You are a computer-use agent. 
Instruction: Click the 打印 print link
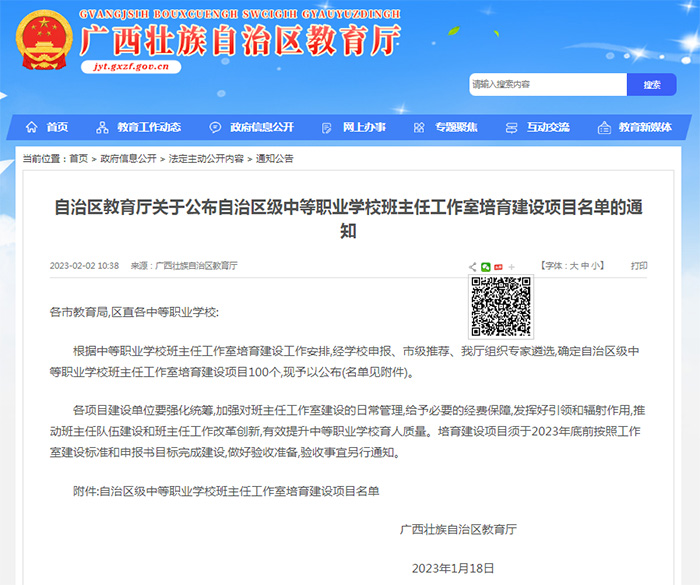(639, 266)
